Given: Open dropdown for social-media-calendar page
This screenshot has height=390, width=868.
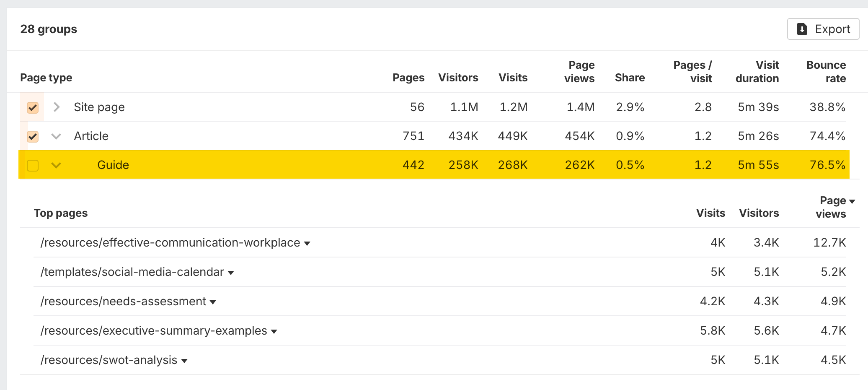Looking at the screenshot, I should tap(231, 273).
